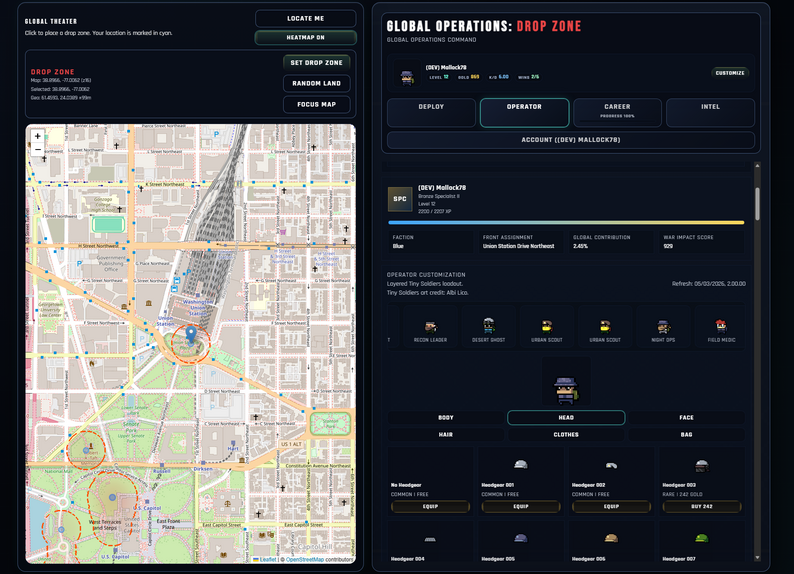Click the Global Theater heading
This screenshot has width=794, height=574.
click(x=51, y=21)
